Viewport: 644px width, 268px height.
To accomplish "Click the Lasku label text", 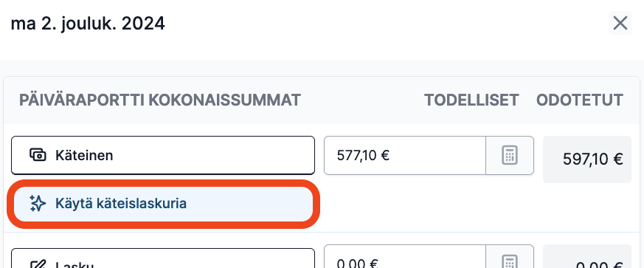I will tap(75, 264).
